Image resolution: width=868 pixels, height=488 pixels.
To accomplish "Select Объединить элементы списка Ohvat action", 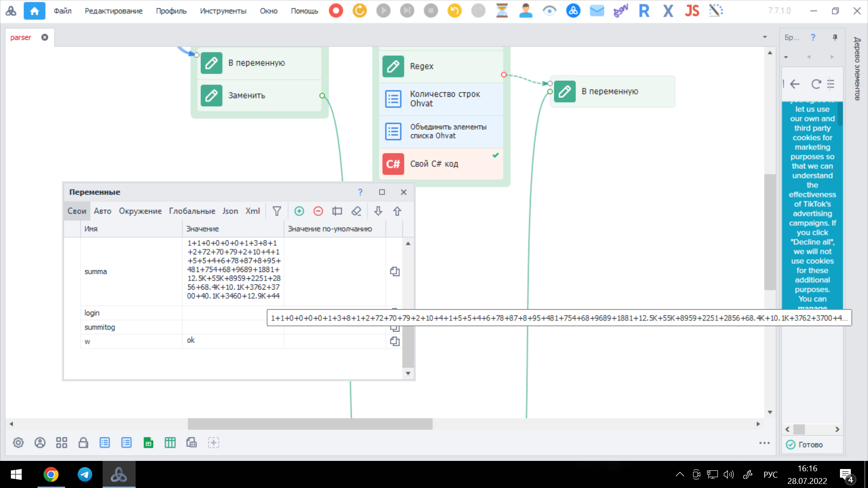I will pos(441,131).
